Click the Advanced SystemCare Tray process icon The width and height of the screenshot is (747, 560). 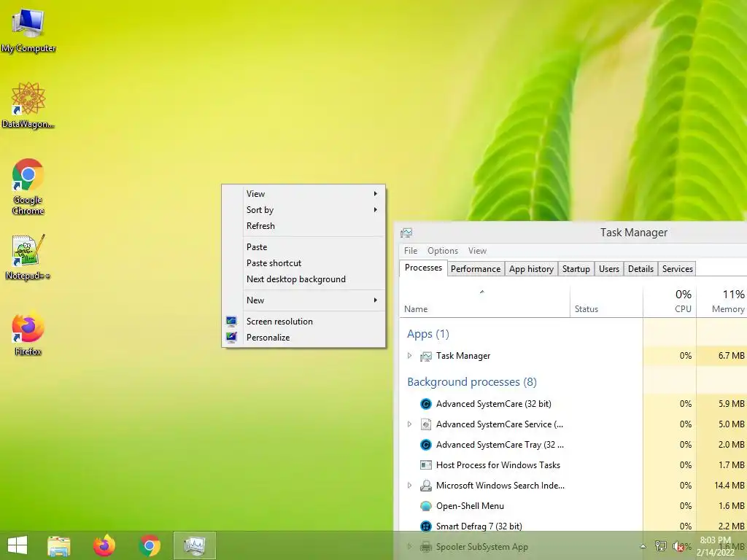(426, 445)
